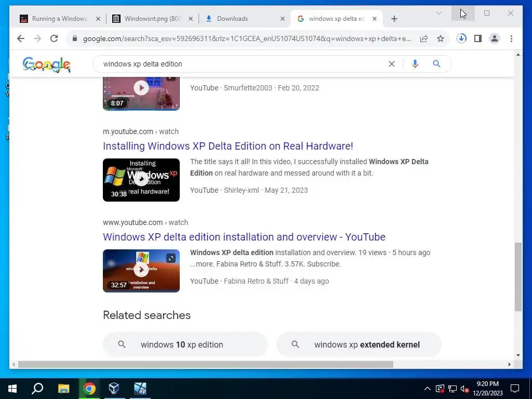This screenshot has height=399, width=532.
Task: Open taskbar Search
Action: 37,389
